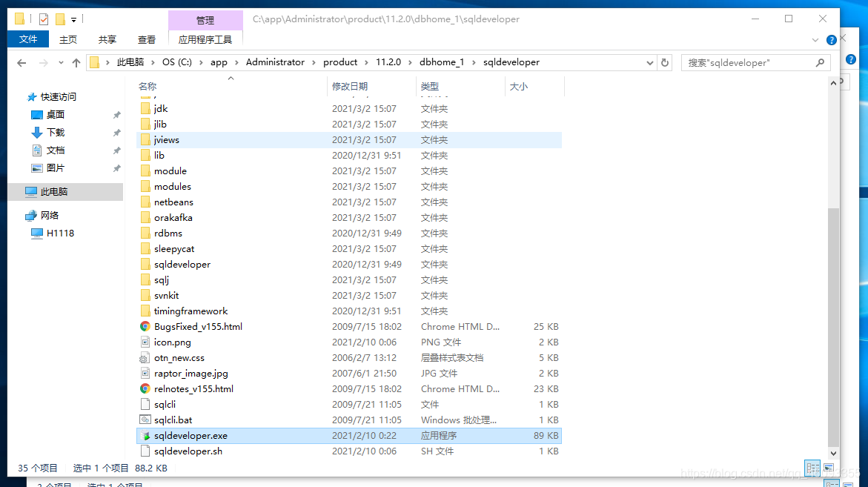Select the svnkit folder icon
The image size is (868, 487).
pyautogui.click(x=145, y=296)
